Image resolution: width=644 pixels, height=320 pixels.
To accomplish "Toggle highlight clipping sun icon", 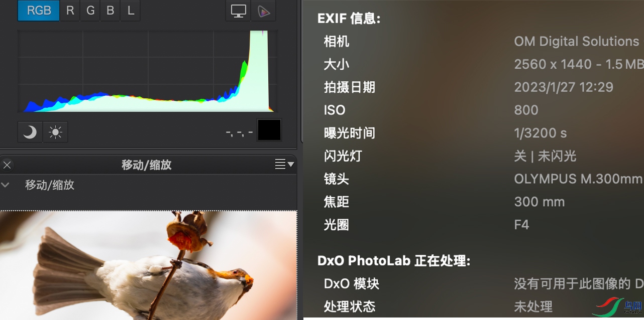I will (55, 132).
